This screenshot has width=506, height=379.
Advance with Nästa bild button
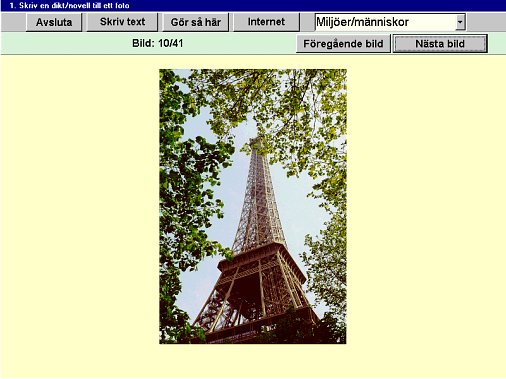[440, 44]
